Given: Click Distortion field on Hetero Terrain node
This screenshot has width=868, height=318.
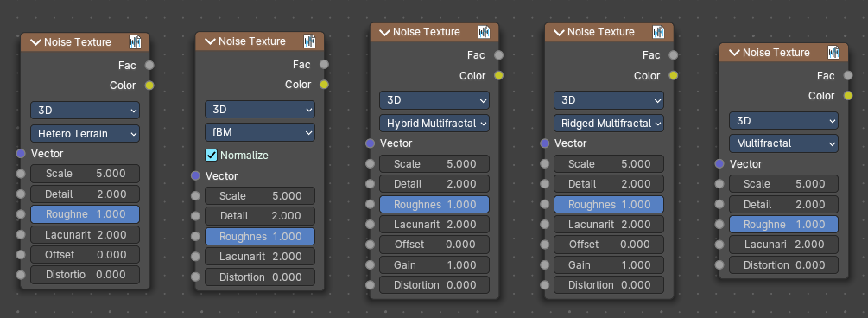Looking at the screenshot, I should click(86, 274).
